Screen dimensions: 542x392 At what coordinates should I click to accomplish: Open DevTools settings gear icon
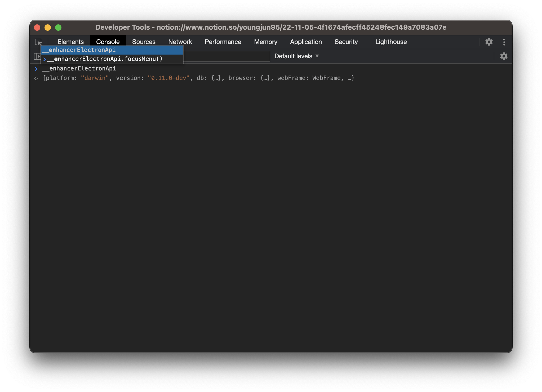[x=489, y=42]
